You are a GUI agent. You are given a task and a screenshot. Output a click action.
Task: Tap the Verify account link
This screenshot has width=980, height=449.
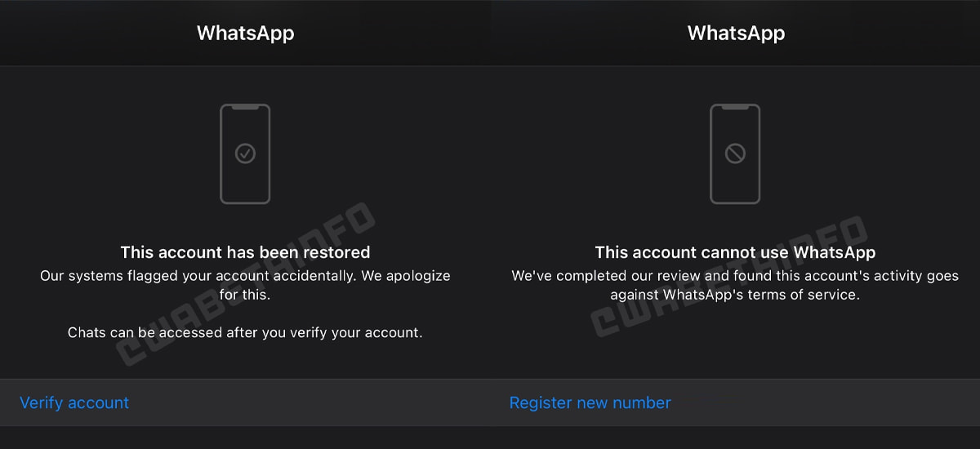click(74, 402)
